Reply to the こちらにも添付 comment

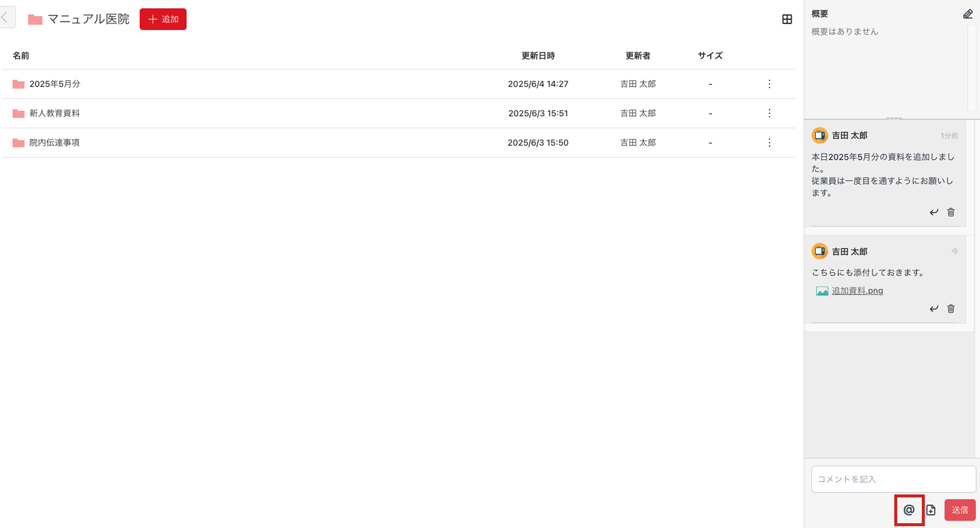(934, 309)
